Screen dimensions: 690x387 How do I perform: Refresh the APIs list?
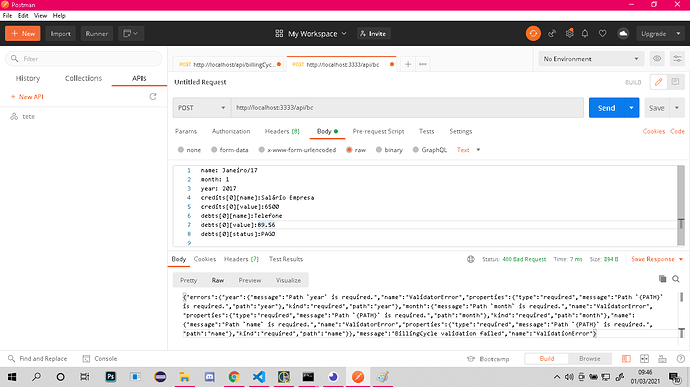coord(153,96)
